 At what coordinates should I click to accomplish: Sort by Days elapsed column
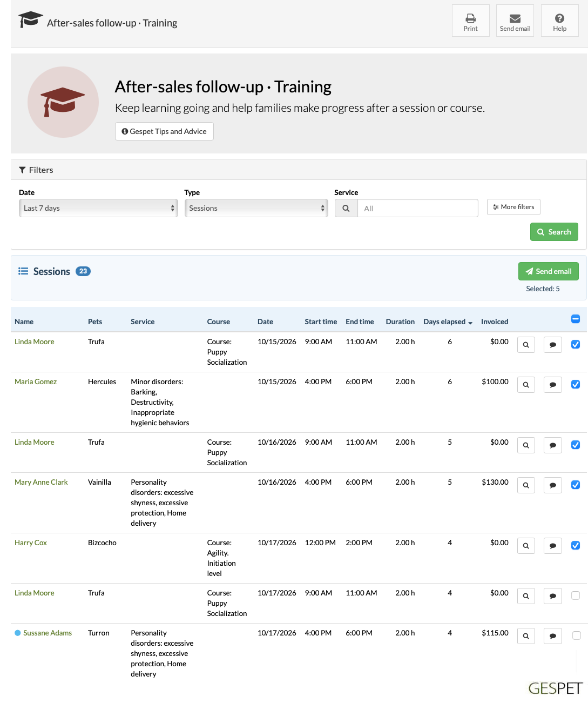(x=448, y=322)
